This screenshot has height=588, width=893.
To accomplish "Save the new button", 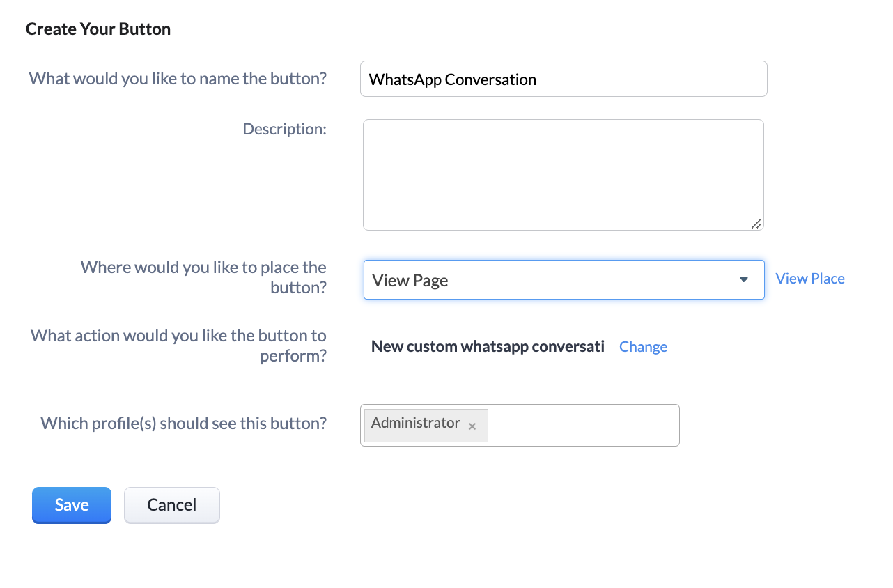I will tap(72, 505).
